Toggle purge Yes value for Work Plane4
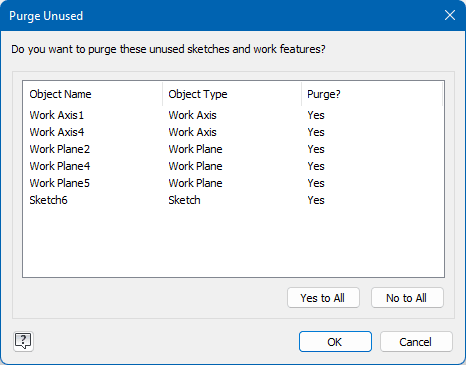Viewport: 466px width, 365px height. click(316, 166)
